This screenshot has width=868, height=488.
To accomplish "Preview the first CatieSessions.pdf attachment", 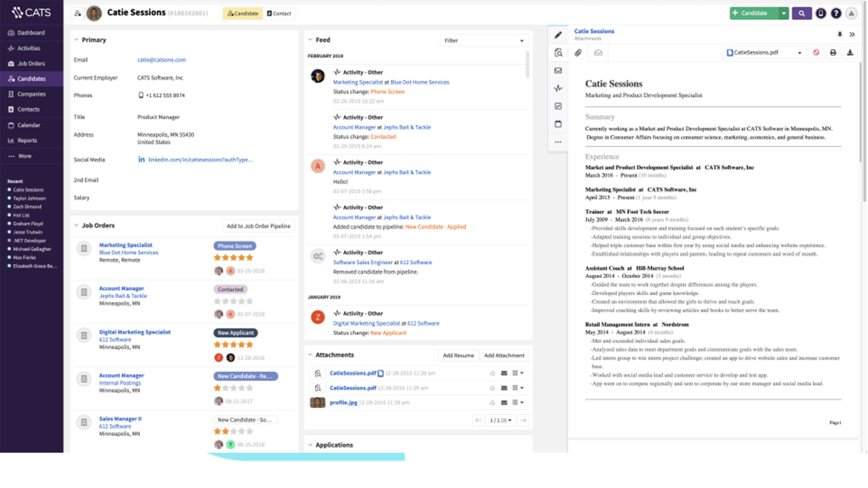I will [x=318, y=374].
